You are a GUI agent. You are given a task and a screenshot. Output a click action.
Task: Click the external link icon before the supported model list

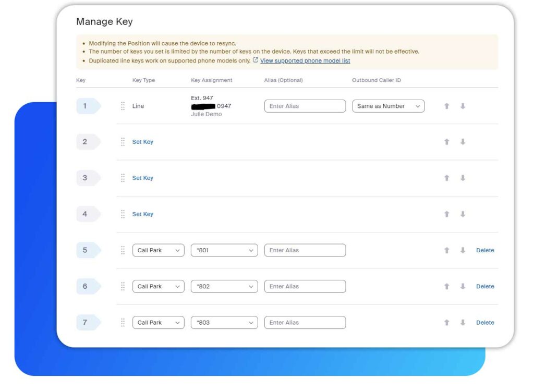pos(255,60)
